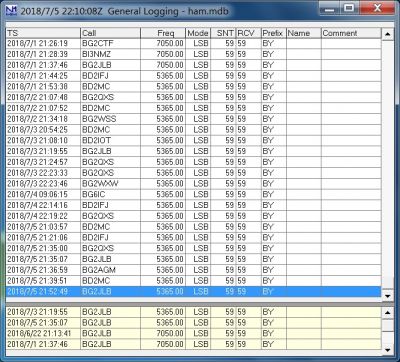Select the BG2WXW call sign row
This screenshot has height=362, width=400.
coord(193,184)
